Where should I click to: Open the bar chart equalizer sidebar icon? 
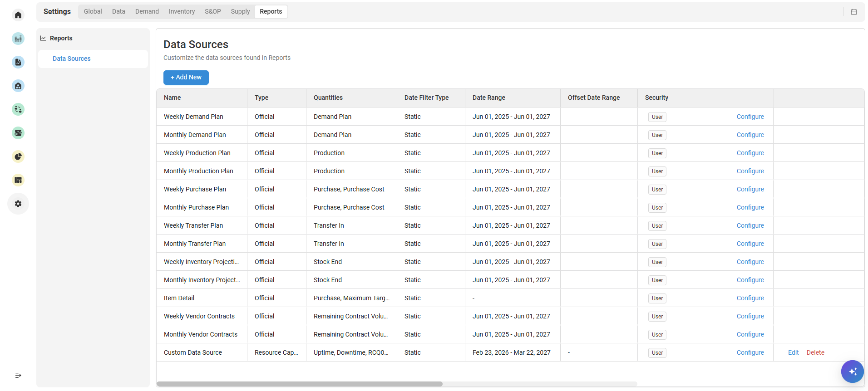[18, 39]
